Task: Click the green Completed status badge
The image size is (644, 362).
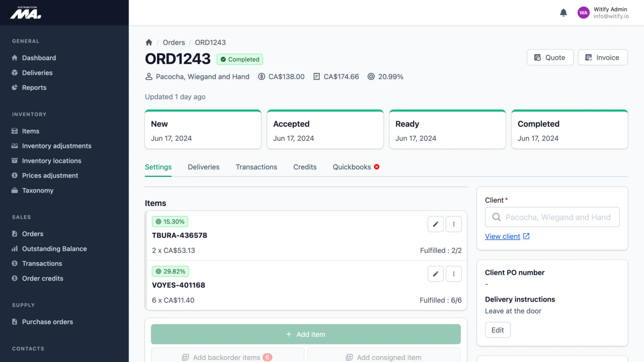Action: pos(240,59)
